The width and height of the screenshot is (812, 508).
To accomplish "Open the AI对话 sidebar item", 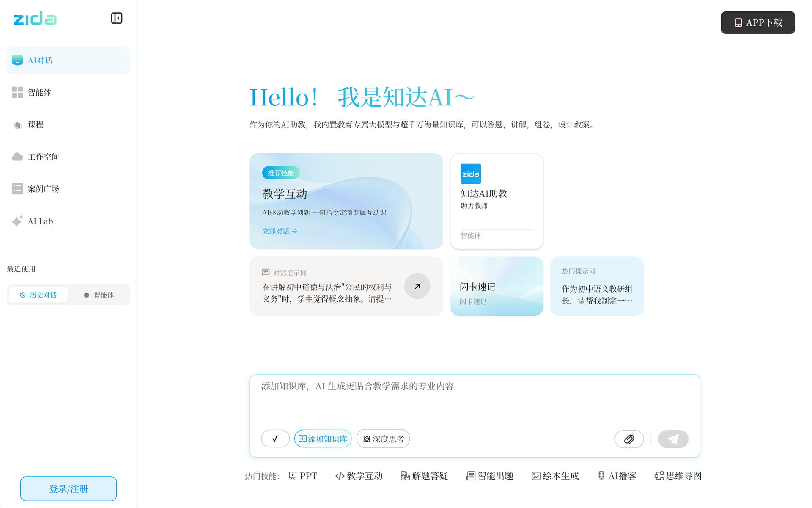I will click(69, 60).
